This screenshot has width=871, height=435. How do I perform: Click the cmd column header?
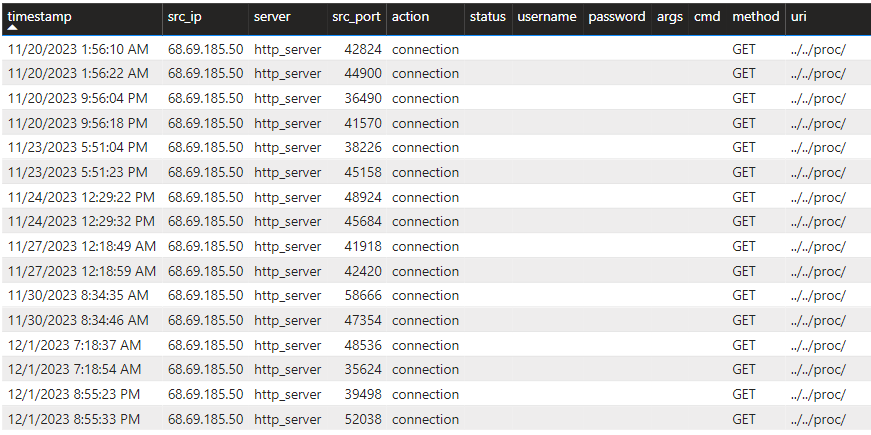click(707, 17)
